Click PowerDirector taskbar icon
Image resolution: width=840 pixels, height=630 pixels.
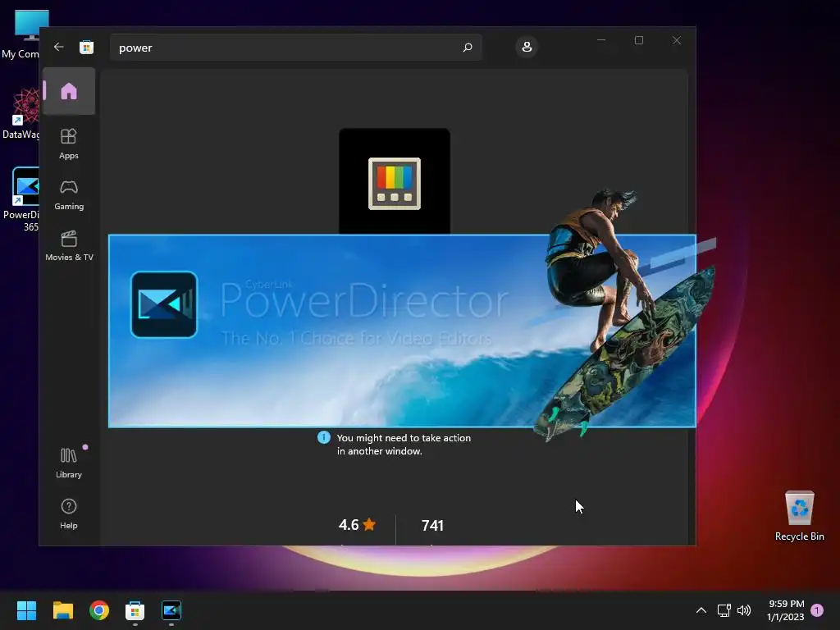point(171,610)
